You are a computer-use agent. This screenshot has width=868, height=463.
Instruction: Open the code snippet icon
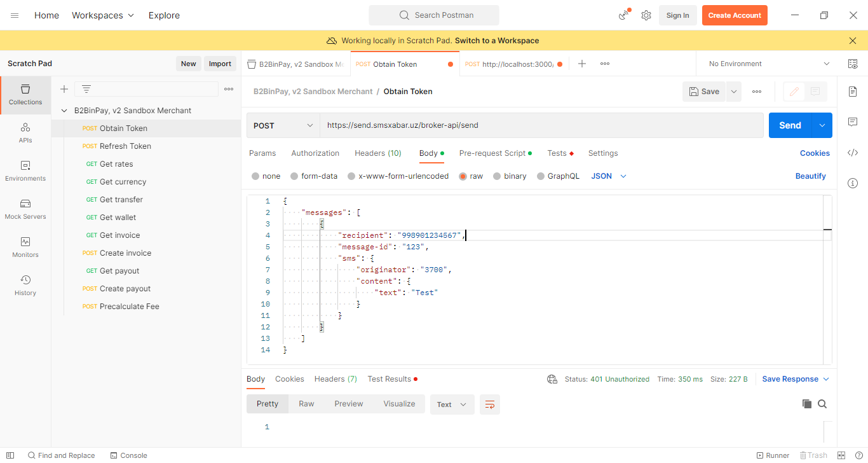[853, 153]
